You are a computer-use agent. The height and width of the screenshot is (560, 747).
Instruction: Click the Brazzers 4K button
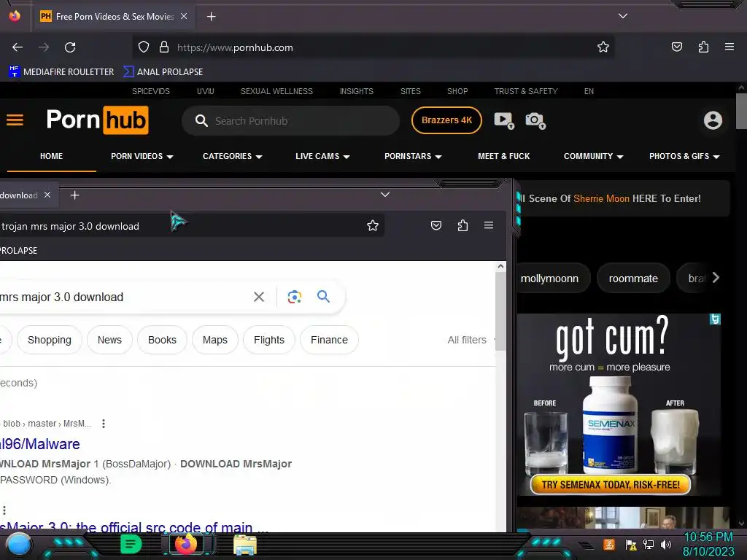click(x=446, y=120)
